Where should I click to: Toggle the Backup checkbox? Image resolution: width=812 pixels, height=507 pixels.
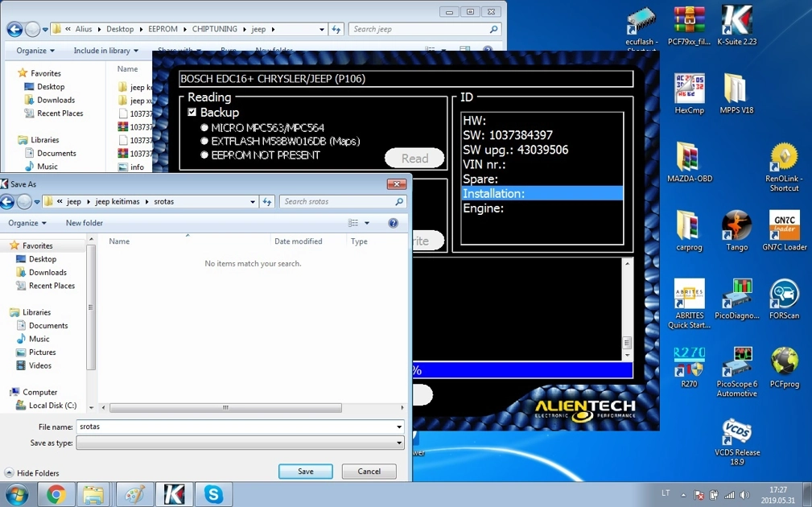[x=192, y=112]
